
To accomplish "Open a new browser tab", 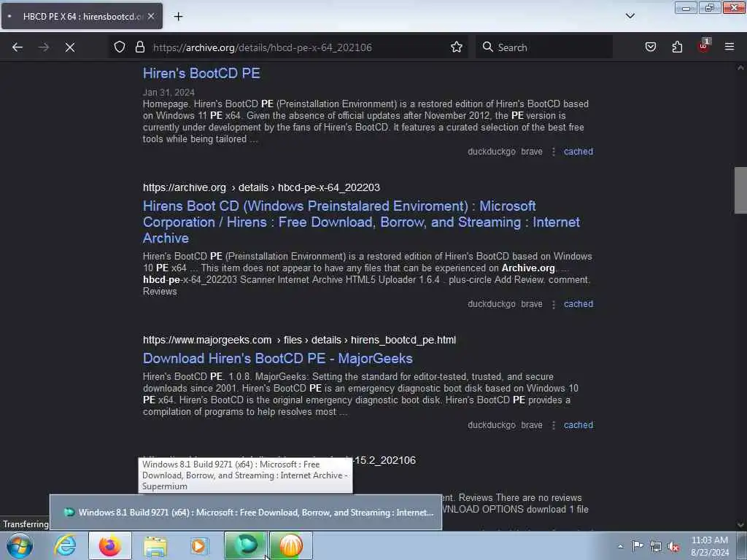I will coord(178,17).
